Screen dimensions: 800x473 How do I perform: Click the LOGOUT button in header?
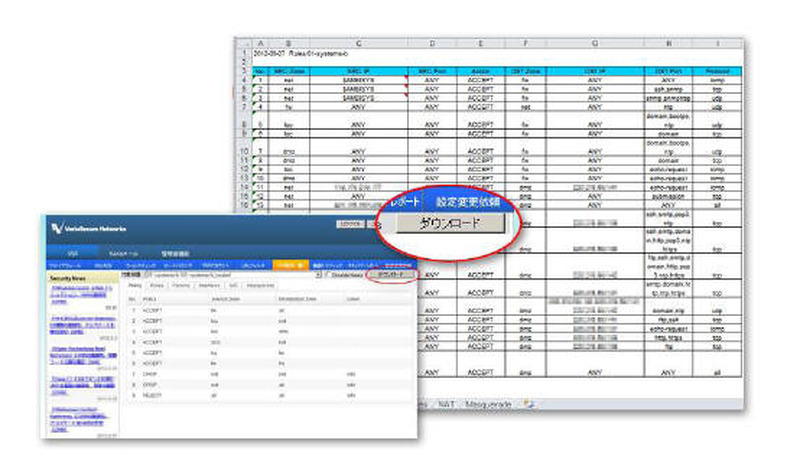[348, 225]
